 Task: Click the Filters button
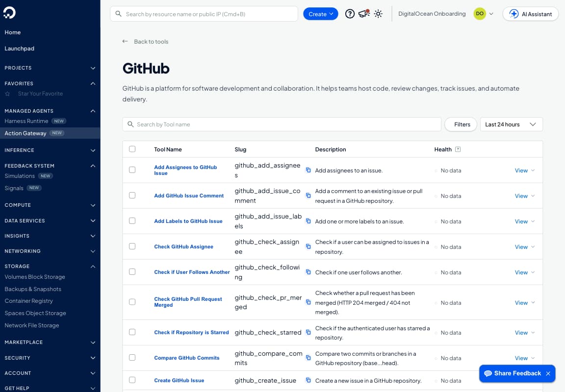[461, 124]
